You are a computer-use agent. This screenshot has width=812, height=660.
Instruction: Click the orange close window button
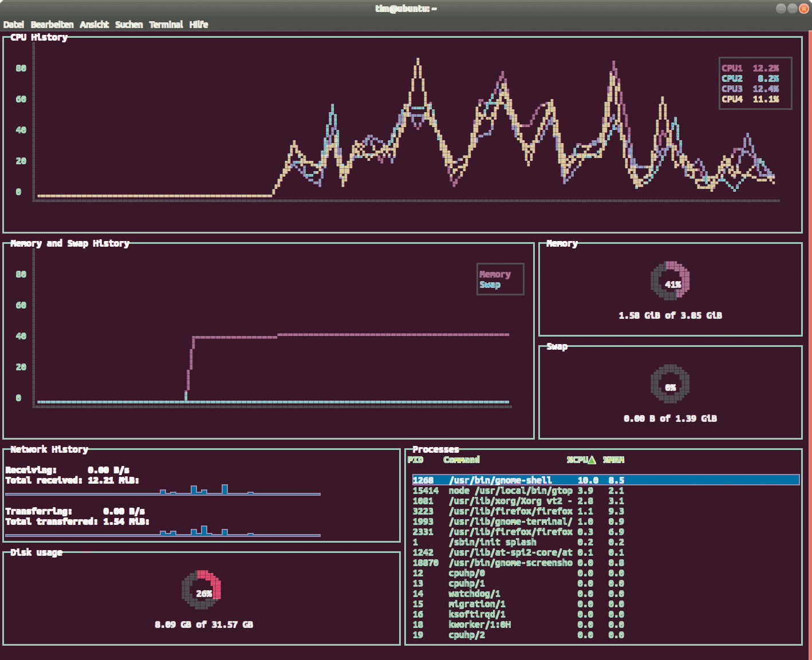803,8
